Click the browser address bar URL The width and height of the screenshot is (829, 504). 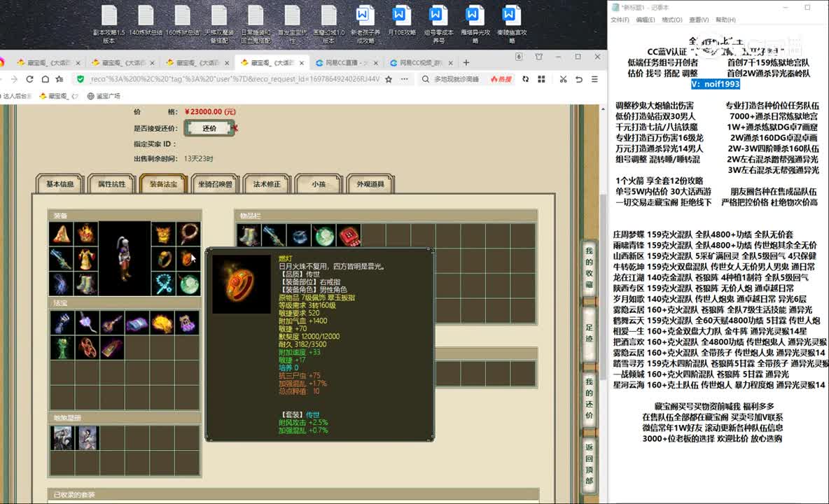point(235,79)
